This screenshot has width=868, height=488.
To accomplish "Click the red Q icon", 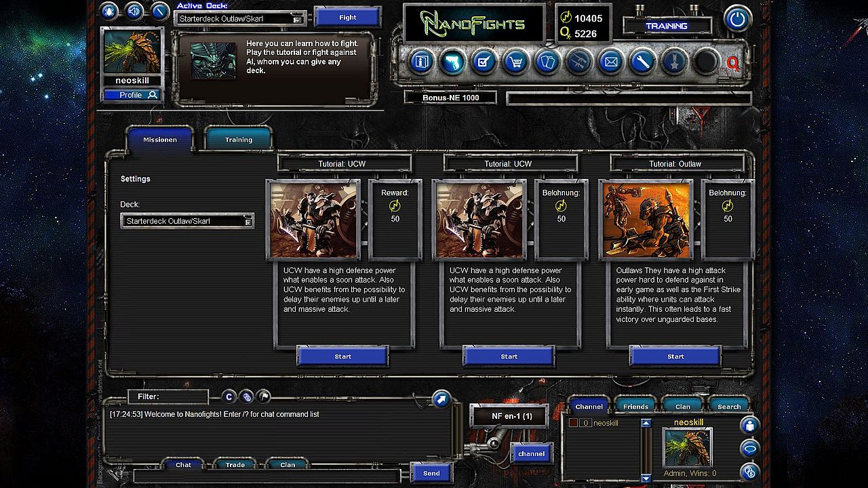I will (732, 64).
